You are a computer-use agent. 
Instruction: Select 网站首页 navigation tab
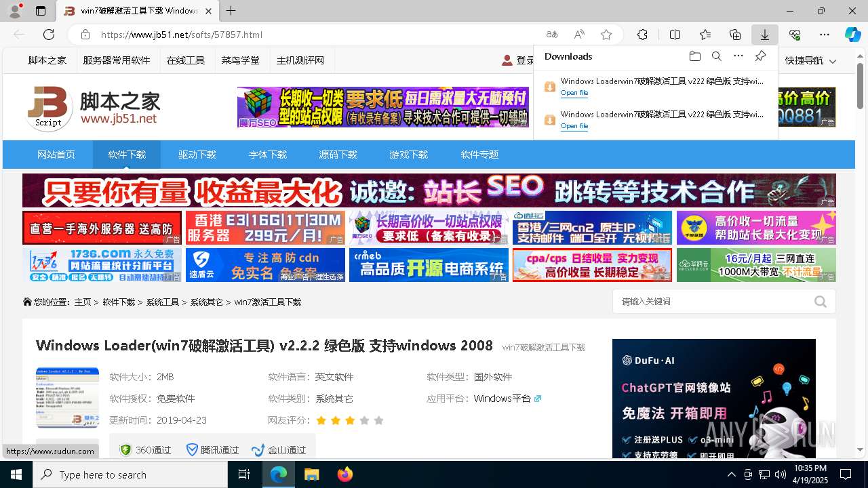56,155
